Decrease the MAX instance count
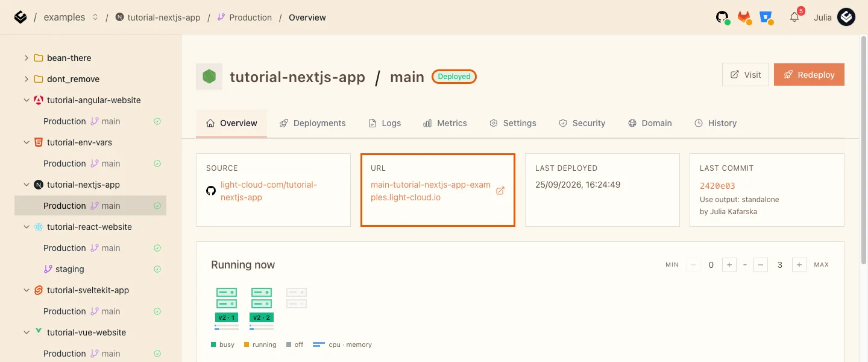 point(761,265)
